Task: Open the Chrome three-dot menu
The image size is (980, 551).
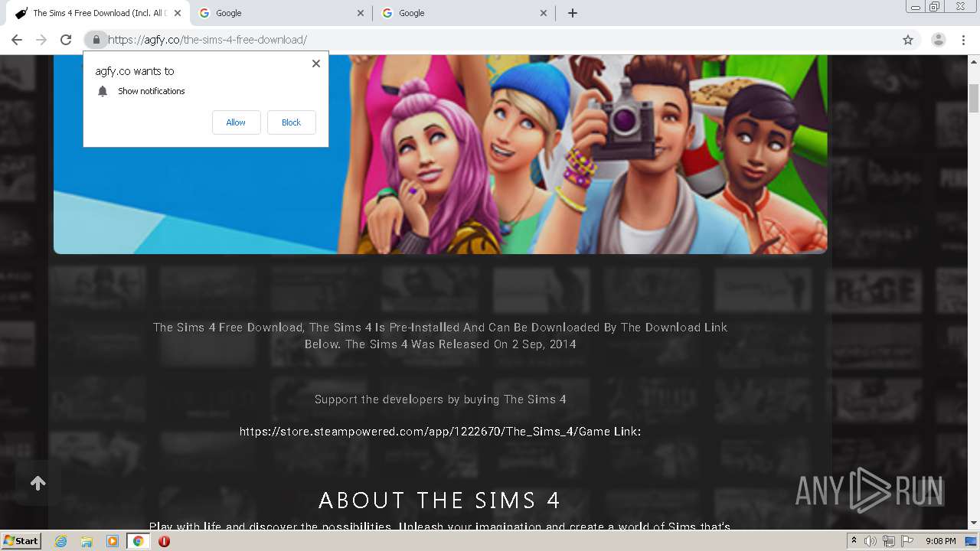Action: point(963,40)
